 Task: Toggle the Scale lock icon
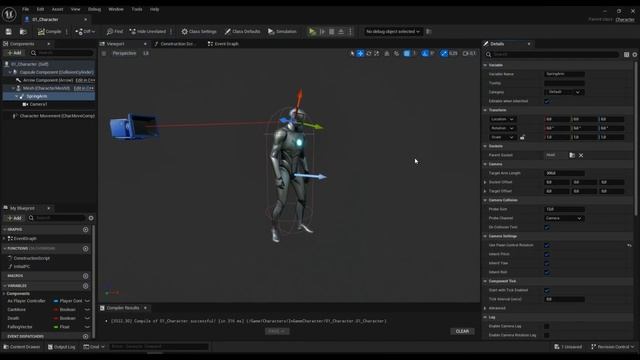pyautogui.click(x=522, y=137)
